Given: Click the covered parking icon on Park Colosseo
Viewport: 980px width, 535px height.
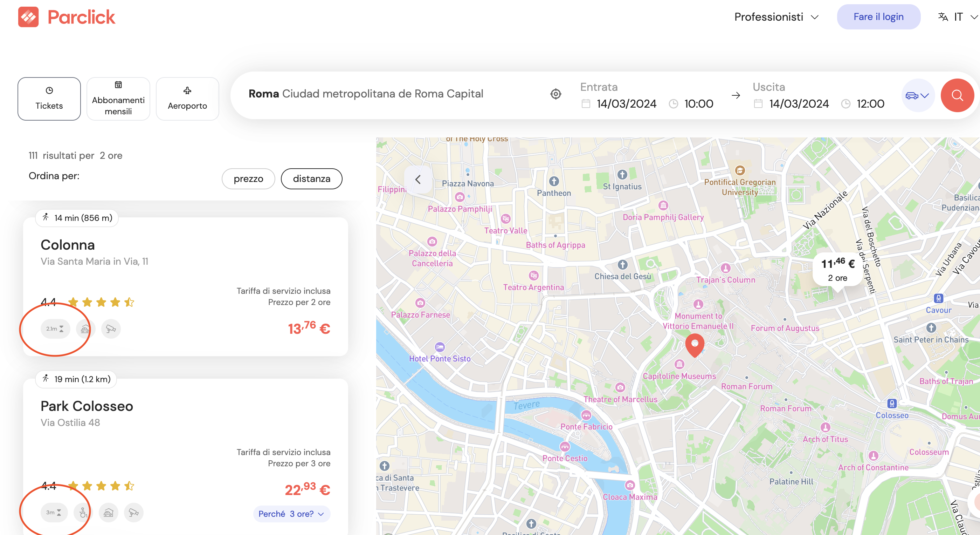Looking at the screenshot, I should (109, 513).
